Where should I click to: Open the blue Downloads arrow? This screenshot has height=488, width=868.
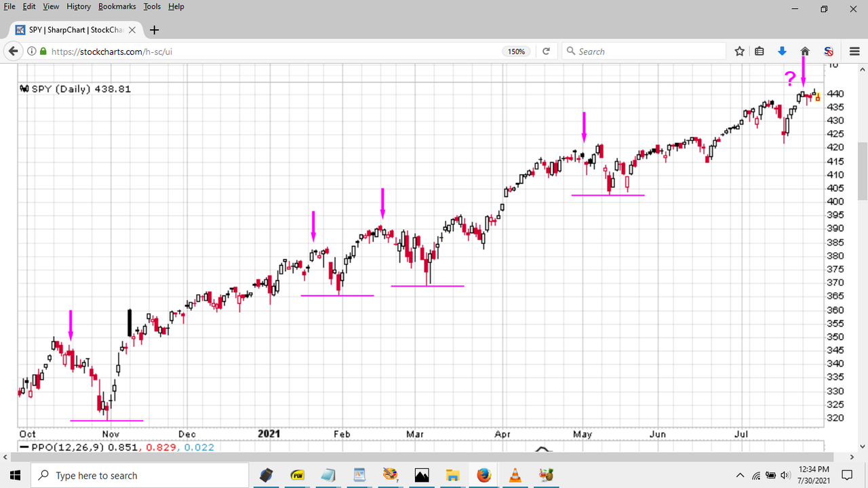[x=782, y=52]
